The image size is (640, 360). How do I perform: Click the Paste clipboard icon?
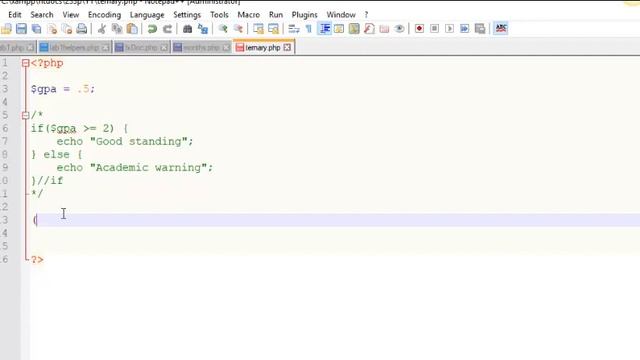pos(132,29)
